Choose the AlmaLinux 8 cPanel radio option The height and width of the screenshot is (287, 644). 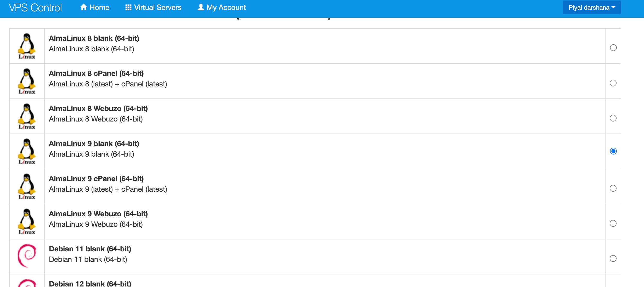613,83
